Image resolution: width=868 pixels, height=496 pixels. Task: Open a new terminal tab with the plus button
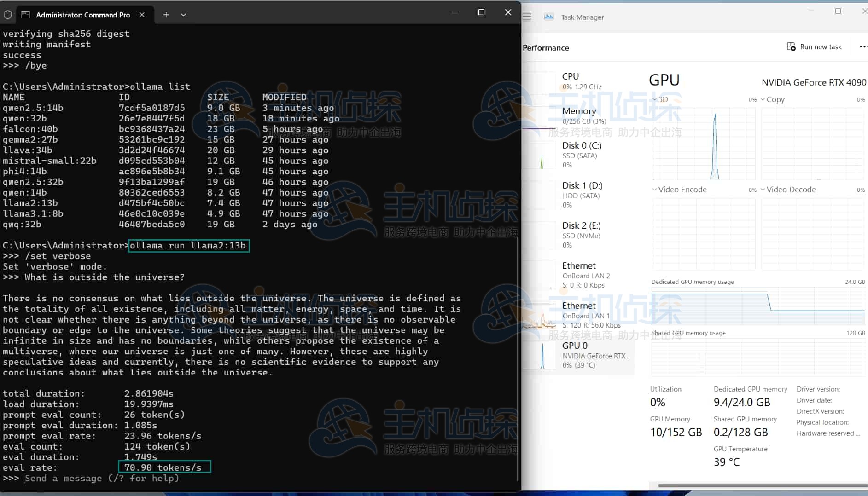pos(166,15)
